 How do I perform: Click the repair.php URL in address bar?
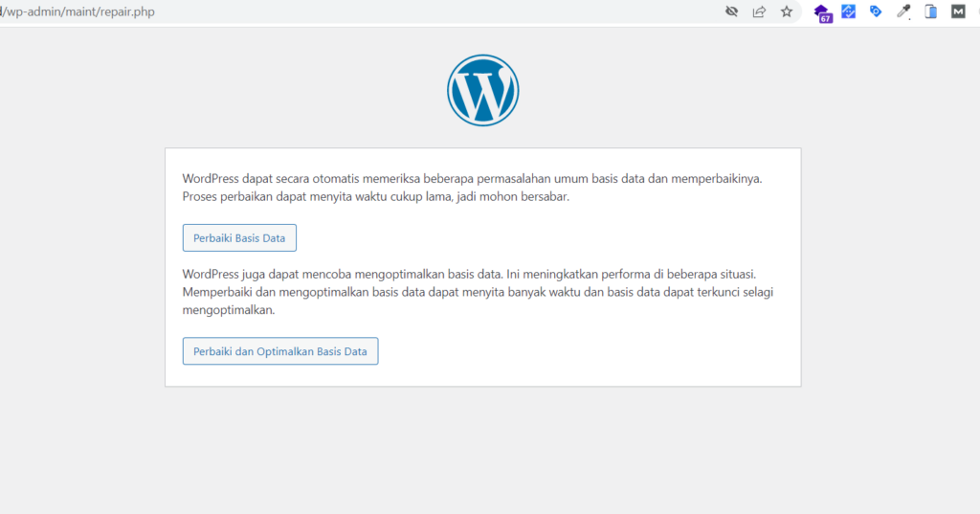(78, 11)
